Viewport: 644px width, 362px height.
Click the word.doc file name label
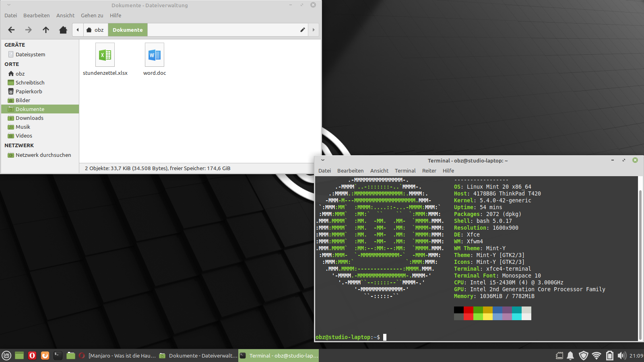point(155,73)
